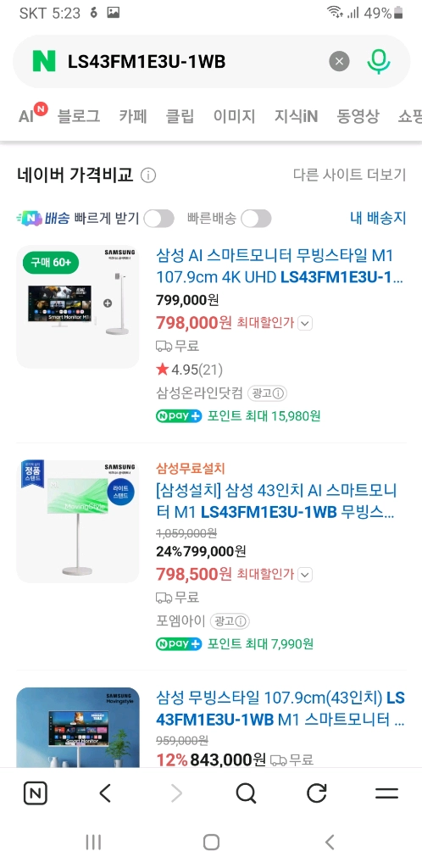Screen dimensions: 422x868
Task: Tap the green Naver N logo
Action: 44,61
